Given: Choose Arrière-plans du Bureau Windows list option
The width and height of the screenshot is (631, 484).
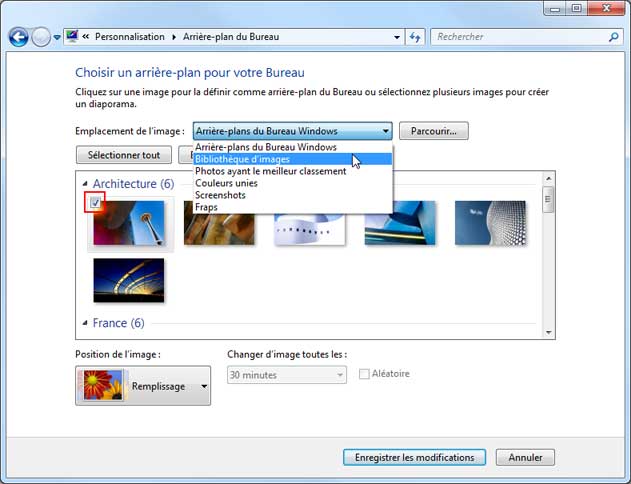Looking at the screenshot, I should tap(293, 147).
